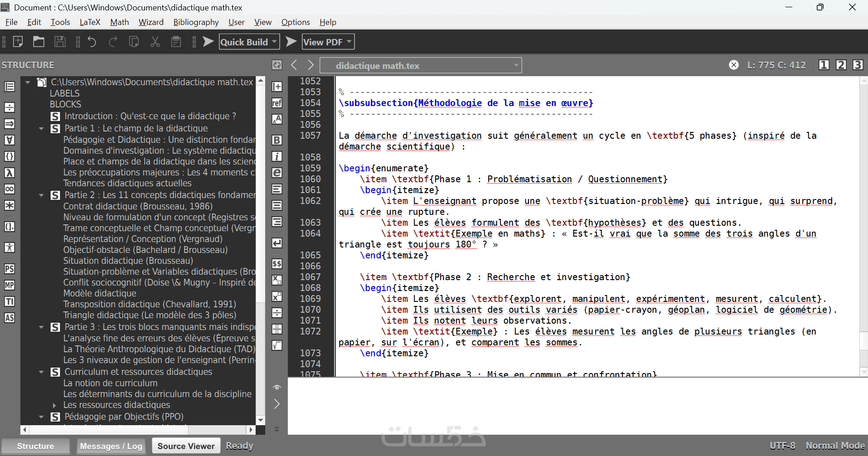This screenshot has height=456, width=868.
Task: Run the Quick Build arrow button
Action: [x=208, y=42]
